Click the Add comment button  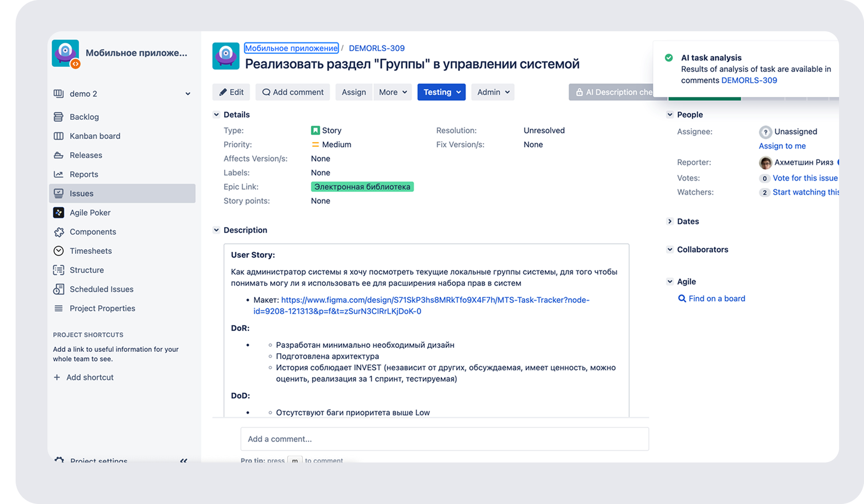click(292, 92)
